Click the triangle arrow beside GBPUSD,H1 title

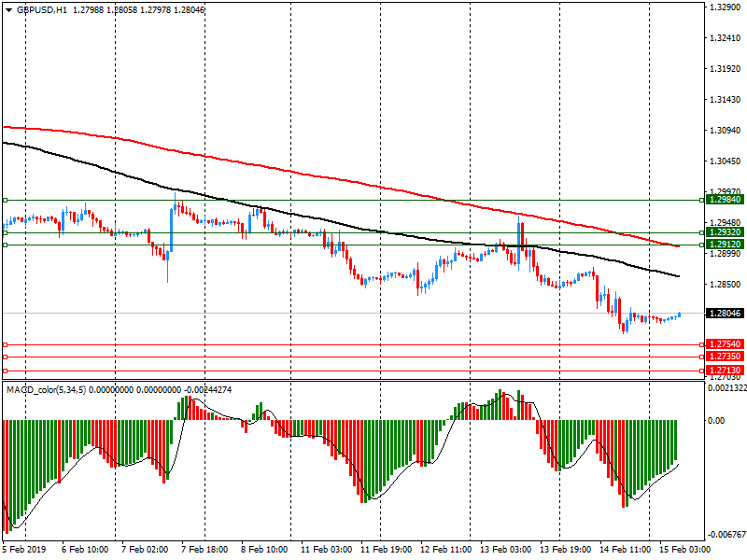(x=9, y=9)
